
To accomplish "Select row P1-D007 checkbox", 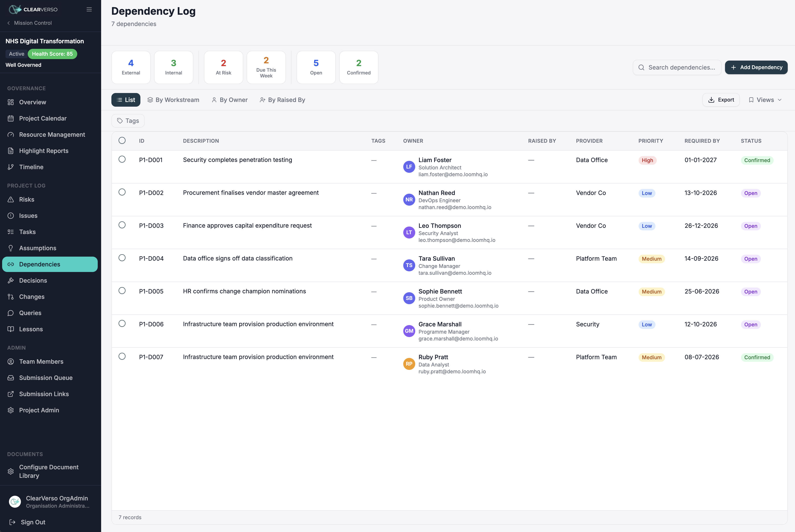I will click(x=122, y=357).
